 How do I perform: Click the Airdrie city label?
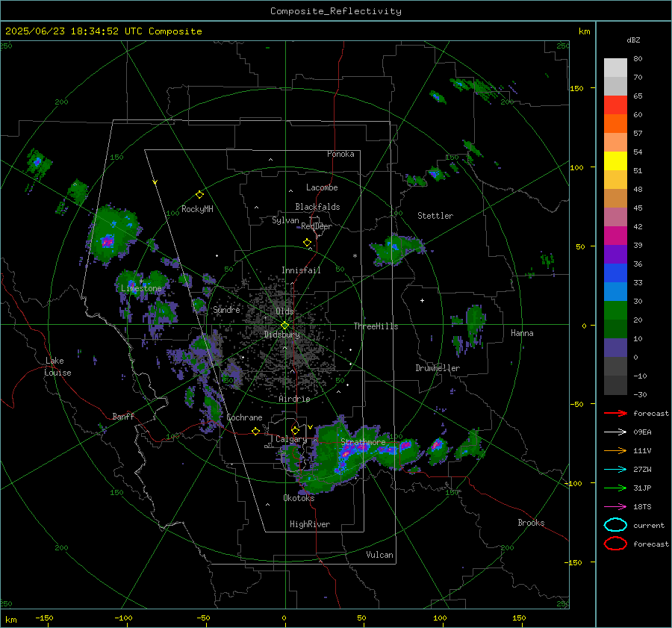pyautogui.click(x=294, y=399)
